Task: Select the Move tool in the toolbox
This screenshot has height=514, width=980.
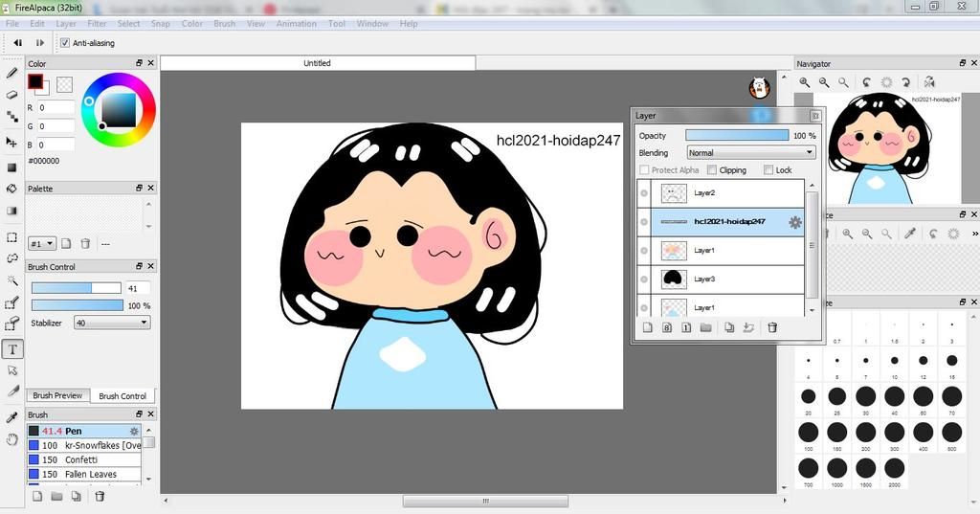Action: [11, 142]
